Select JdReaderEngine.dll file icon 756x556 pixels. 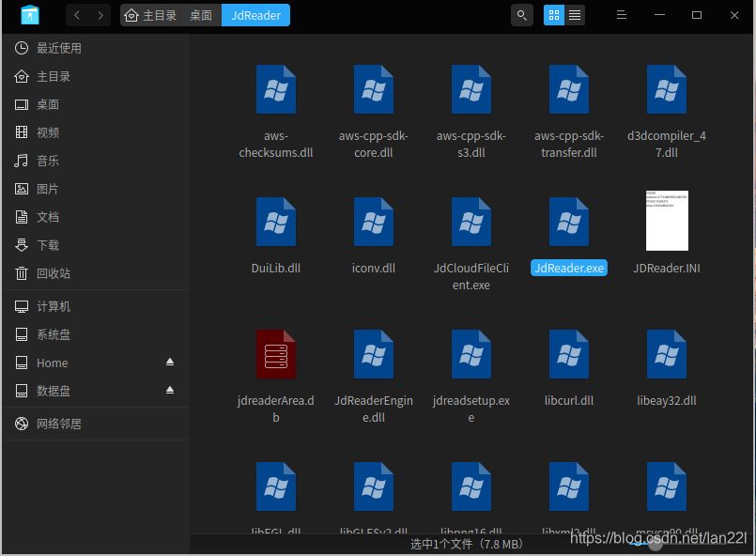click(374, 354)
